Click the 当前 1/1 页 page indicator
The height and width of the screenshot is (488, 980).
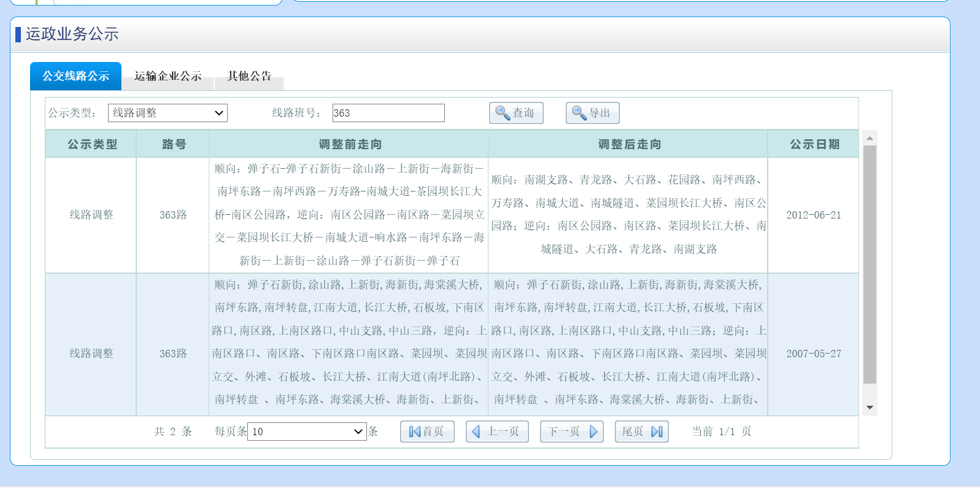(x=722, y=432)
